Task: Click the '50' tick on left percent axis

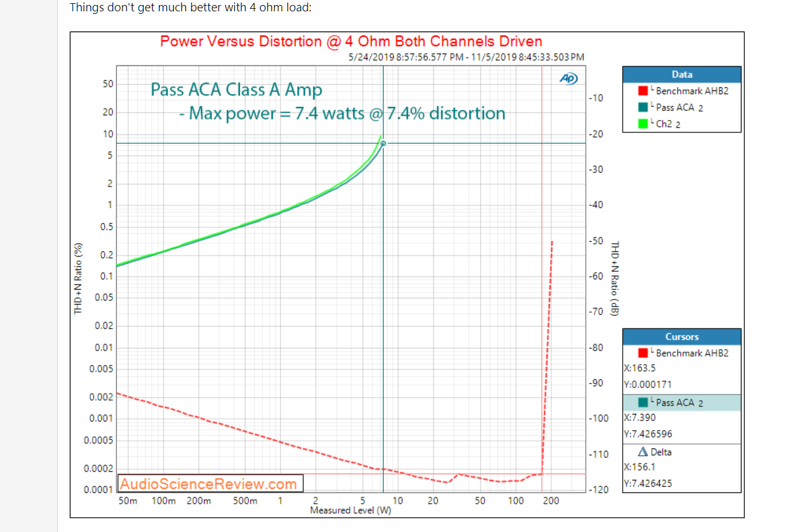Action: [108, 84]
